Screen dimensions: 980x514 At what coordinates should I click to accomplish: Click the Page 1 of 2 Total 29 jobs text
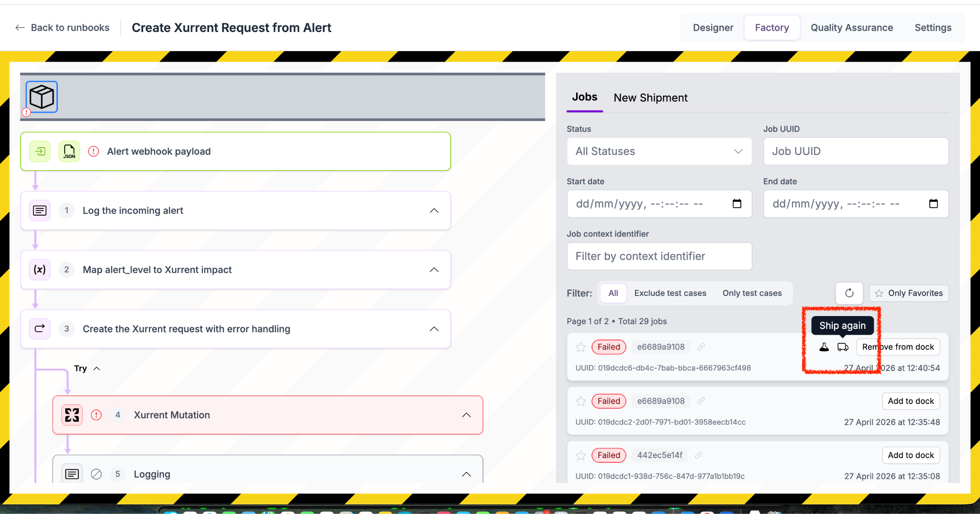[x=616, y=321]
